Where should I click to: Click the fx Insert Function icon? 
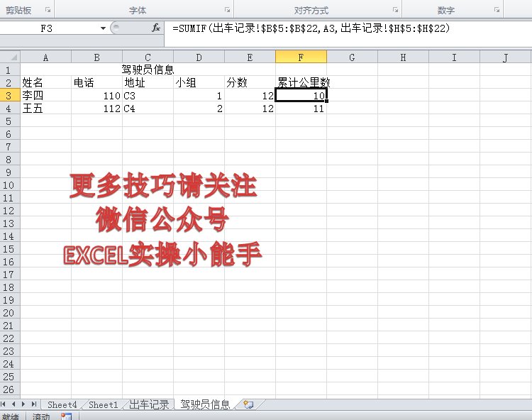point(156,28)
